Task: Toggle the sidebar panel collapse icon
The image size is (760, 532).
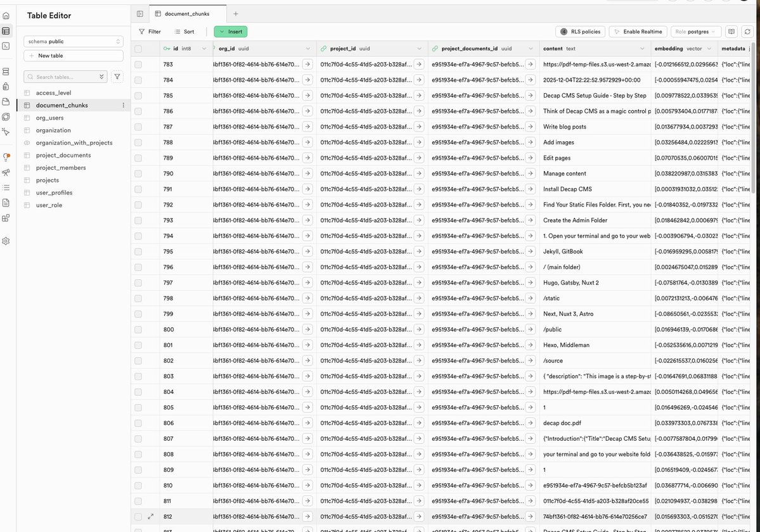Action: click(140, 14)
